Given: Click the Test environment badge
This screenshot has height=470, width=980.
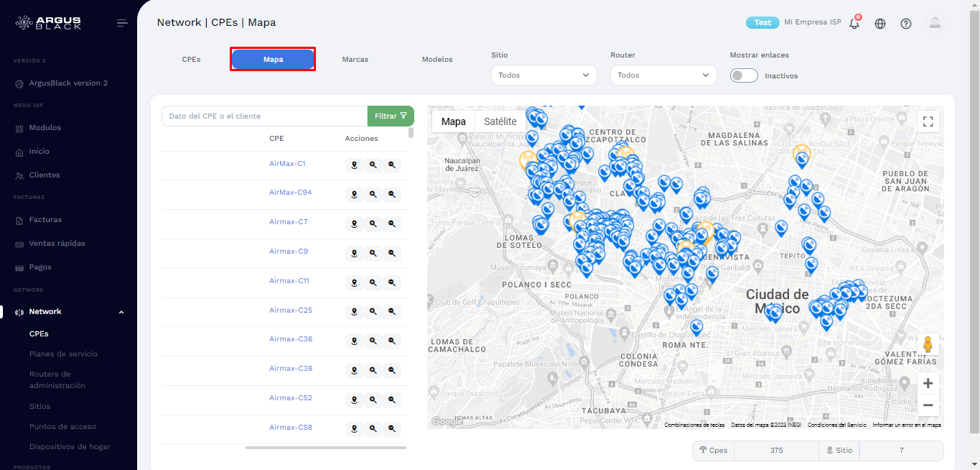Looking at the screenshot, I should pos(762,22).
